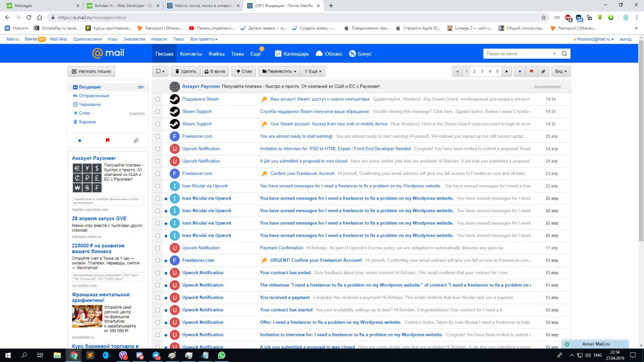The image size is (644, 362).
Task: Expand the Все проекты dropdown
Action: pyautogui.click(x=204, y=39)
